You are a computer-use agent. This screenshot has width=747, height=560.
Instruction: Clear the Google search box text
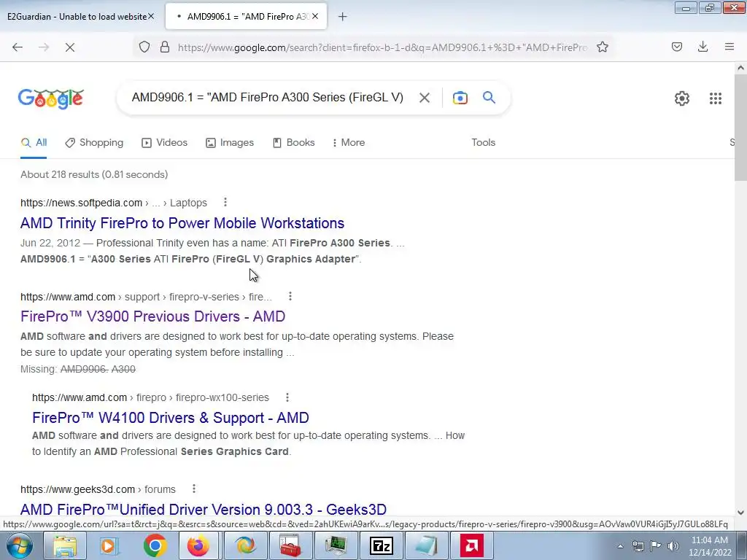pos(425,98)
